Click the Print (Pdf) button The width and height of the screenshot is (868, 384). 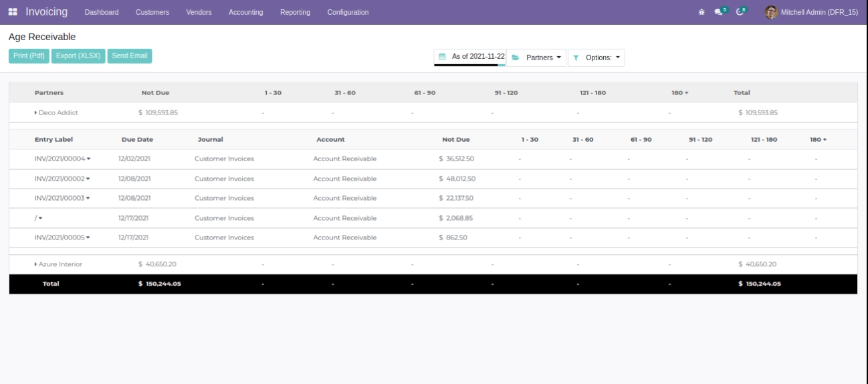29,56
